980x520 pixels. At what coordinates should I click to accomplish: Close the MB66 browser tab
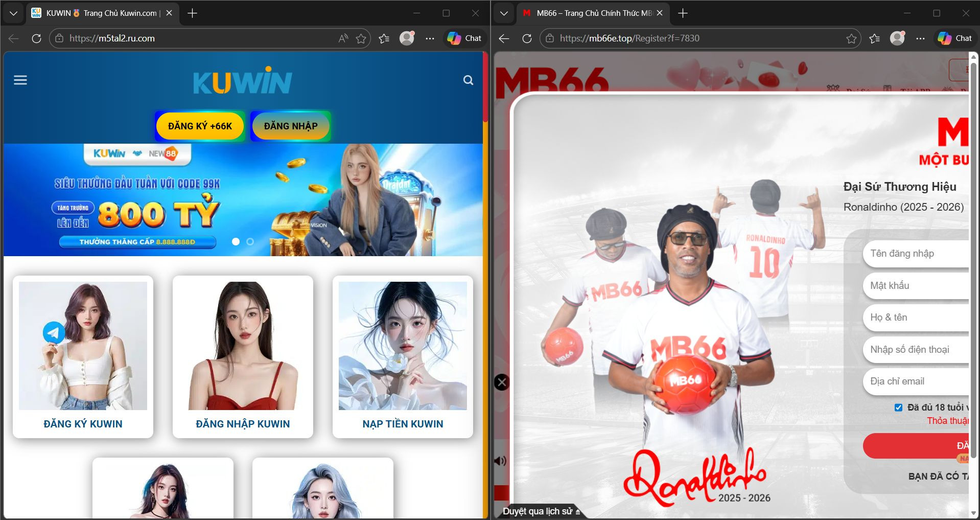point(660,13)
